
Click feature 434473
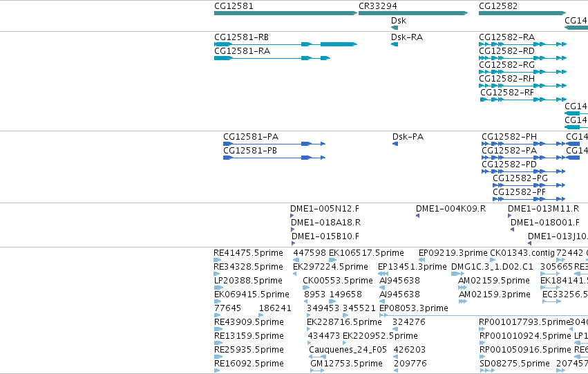tap(310, 344)
